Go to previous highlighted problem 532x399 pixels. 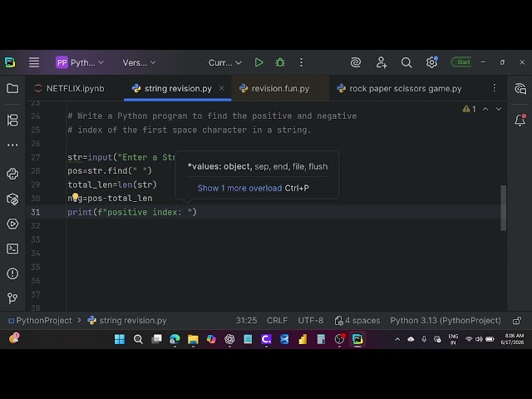click(x=485, y=109)
